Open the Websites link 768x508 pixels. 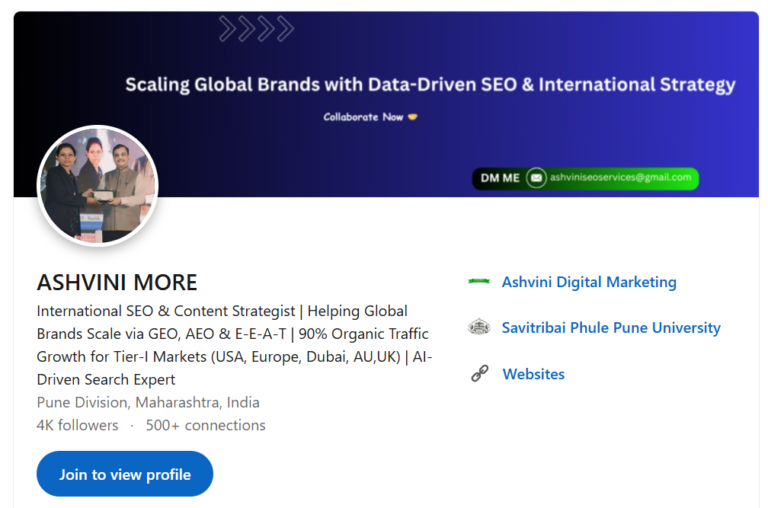[533, 374]
